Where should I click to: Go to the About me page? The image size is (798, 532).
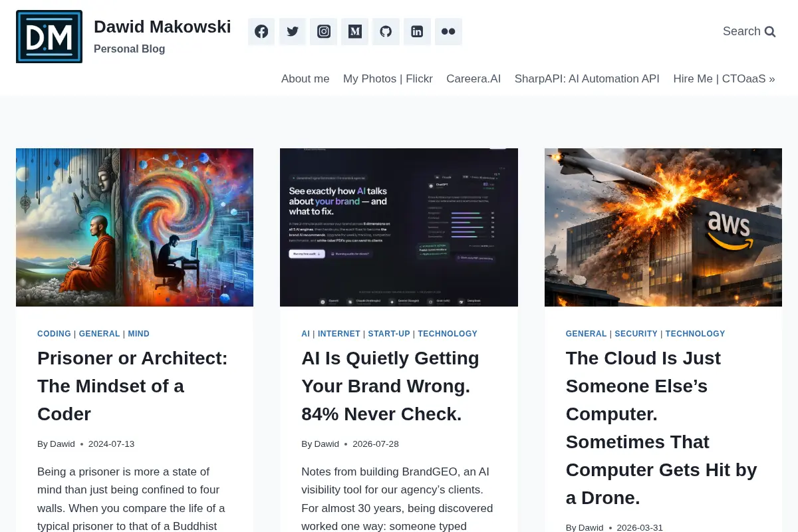(x=305, y=78)
